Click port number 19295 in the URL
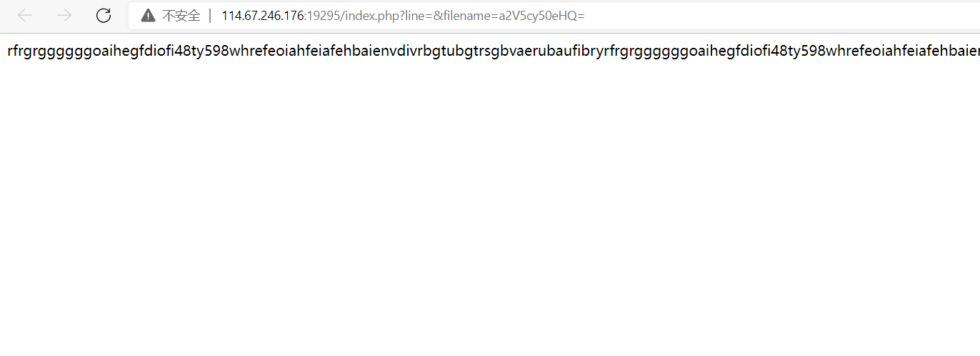980x356 pixels. (x=322, y=15)
